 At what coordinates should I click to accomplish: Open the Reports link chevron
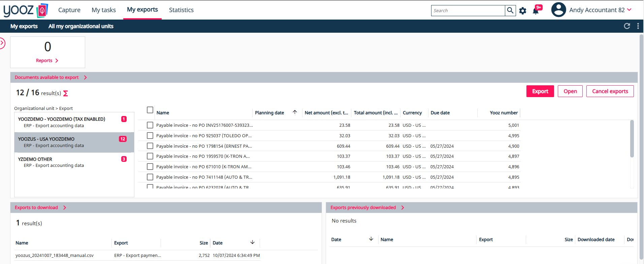[57, 61]
